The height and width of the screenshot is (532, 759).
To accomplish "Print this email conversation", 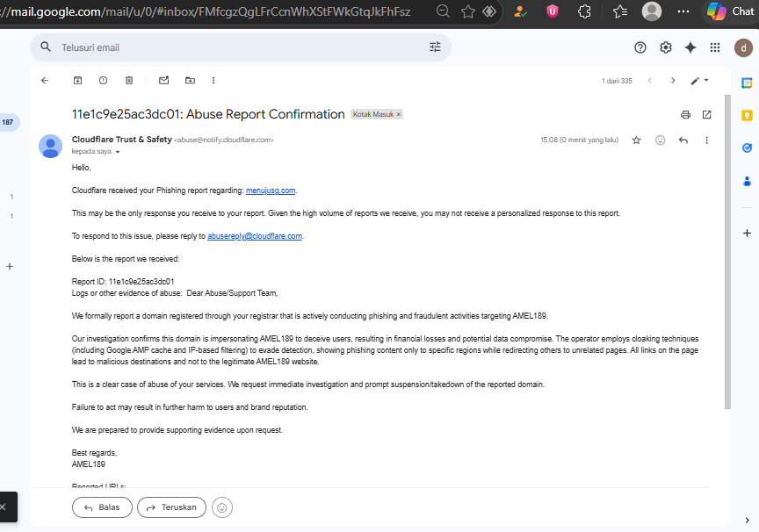I will tap(685, 115).
